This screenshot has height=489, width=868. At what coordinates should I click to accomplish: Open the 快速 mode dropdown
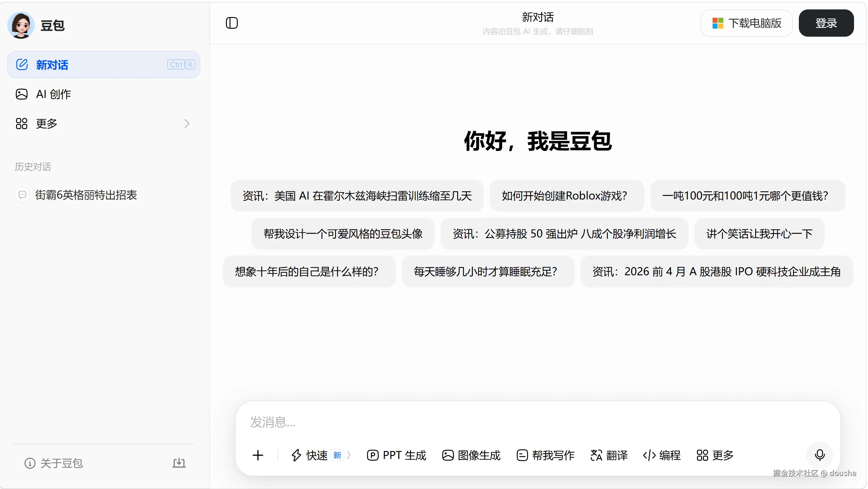[x=321, y=455]
